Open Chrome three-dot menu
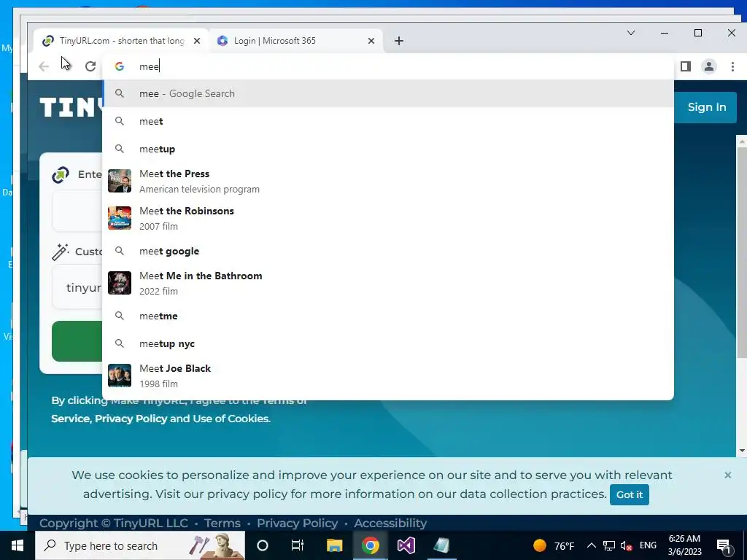747x560 pixels. click(732, 66)
